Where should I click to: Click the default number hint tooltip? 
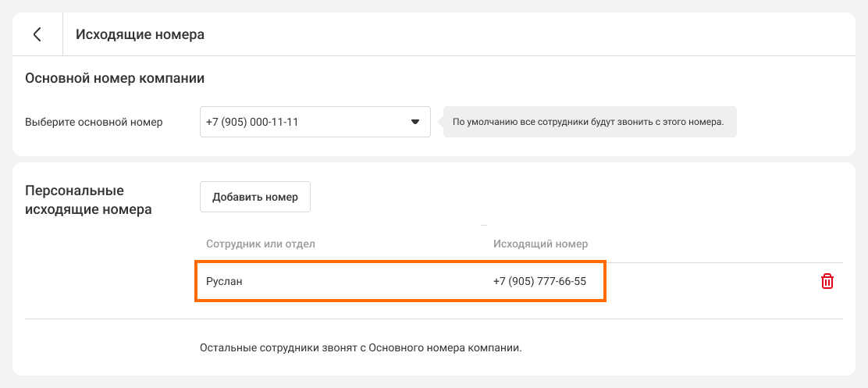click(x=589, y=123)
